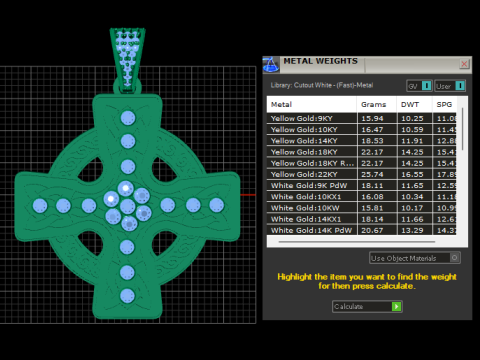Select the Yellow Gold:14KY row
Screen dimensions: 480x360
point(361,141)
